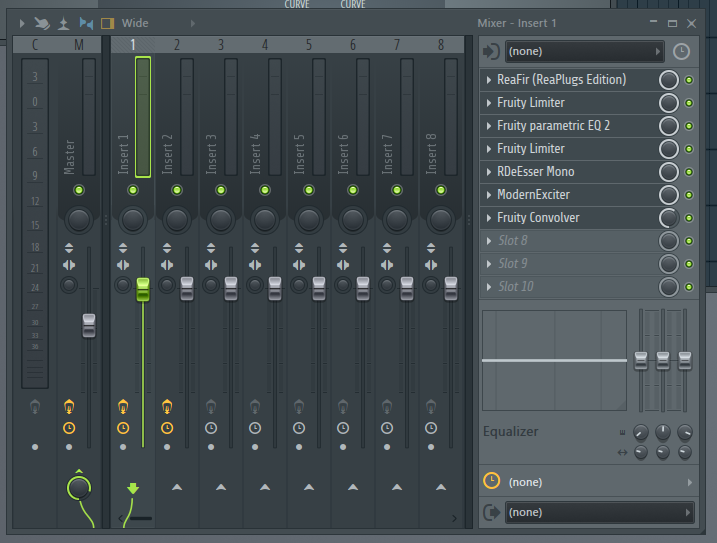Expand ModernExciter slot menu
The width and height of the screenshot is (717, 543).
click(489, 195)
